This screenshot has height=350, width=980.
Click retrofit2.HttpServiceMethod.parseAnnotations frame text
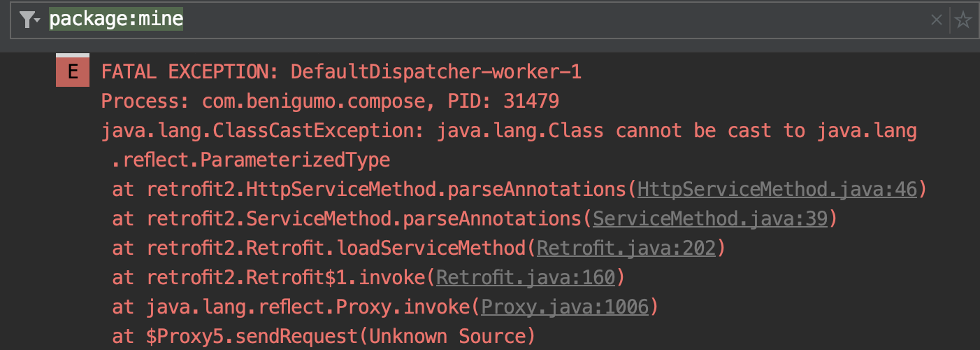tap(387, 190)
